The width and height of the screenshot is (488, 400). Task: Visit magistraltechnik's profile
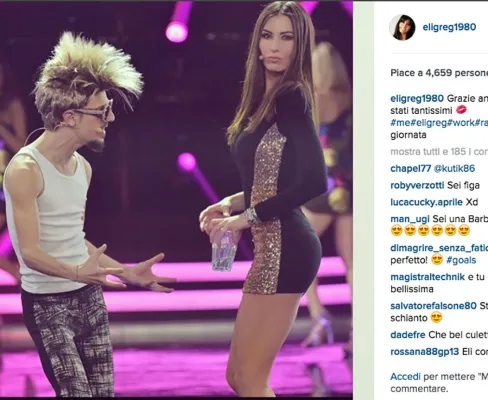click(427, 277)
